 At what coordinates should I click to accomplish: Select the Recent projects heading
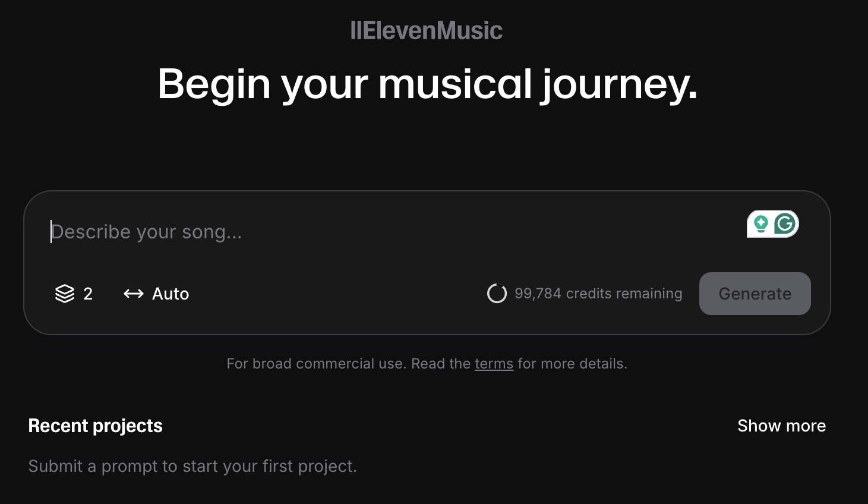pyautogui.click(x=96, y=426)
